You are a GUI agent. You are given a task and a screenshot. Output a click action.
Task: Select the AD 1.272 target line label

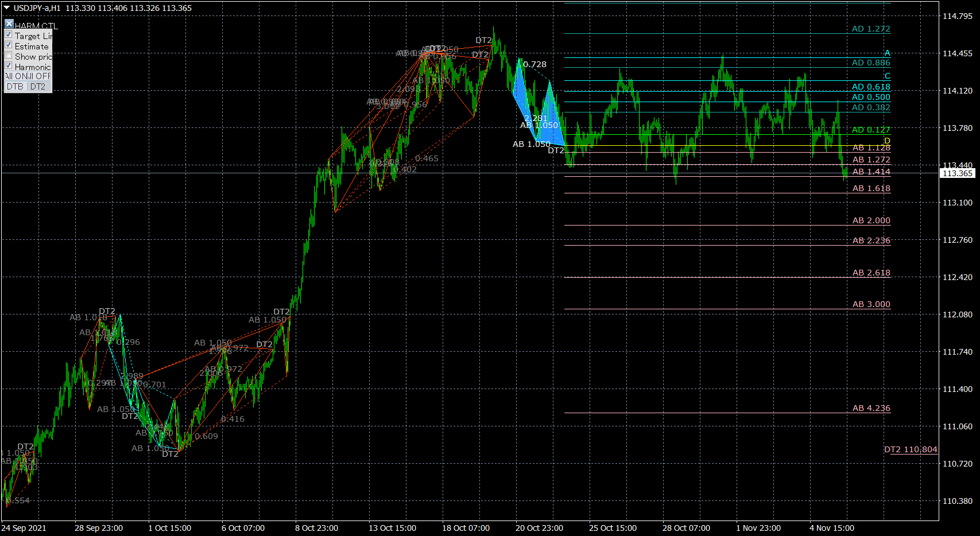871,29
